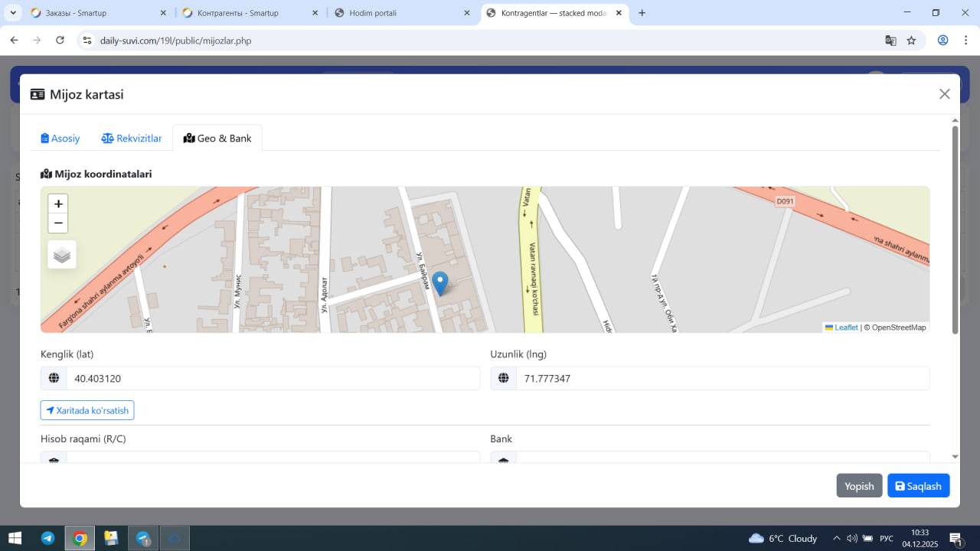Close the Mijoz kartasi dialog
Viewport: 980px width, 551px height.
(945, 94)
